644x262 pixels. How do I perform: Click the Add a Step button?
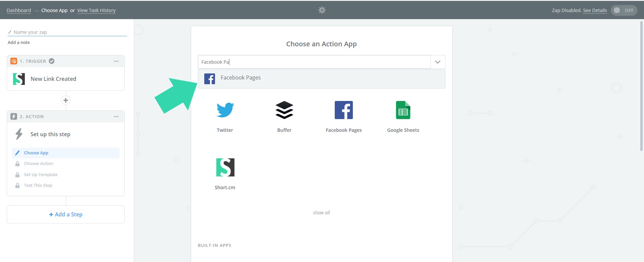(x=66, y=214)
